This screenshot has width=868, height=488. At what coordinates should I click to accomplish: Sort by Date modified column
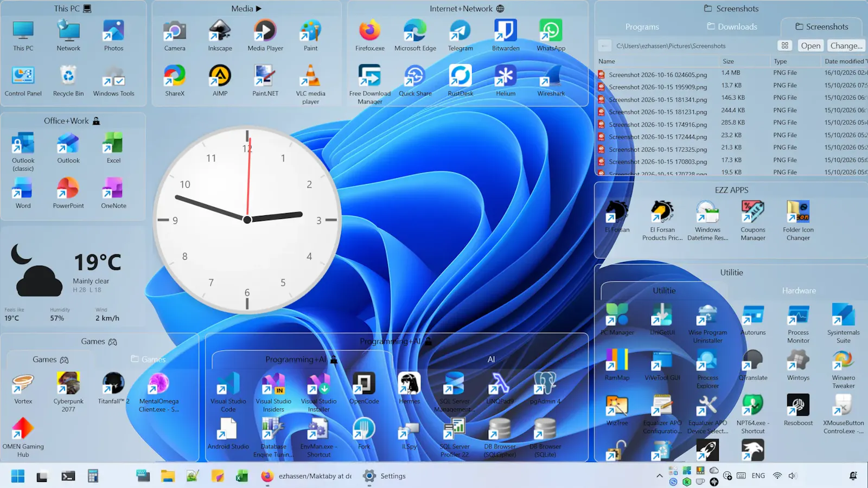pos(845,61)
